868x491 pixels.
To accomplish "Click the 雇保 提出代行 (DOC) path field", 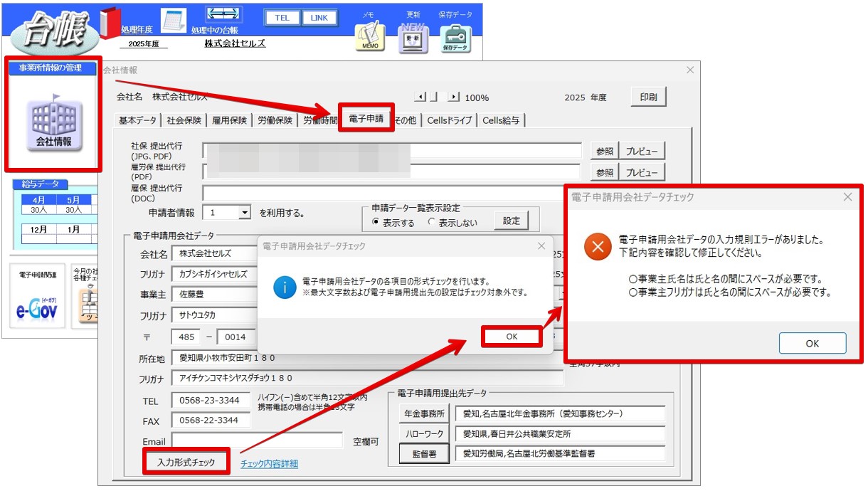I will click(392, 193).
